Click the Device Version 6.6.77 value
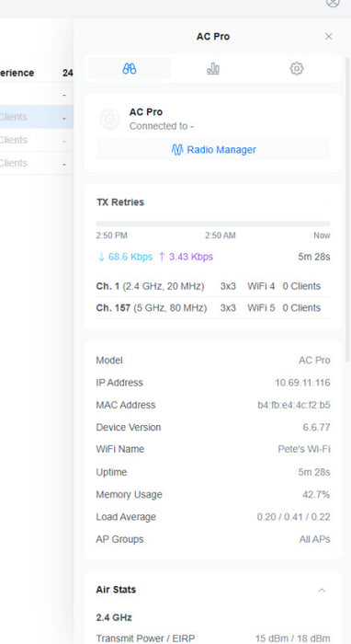The width and height of the screenshot is (351, 644). (x=316, y=427)
